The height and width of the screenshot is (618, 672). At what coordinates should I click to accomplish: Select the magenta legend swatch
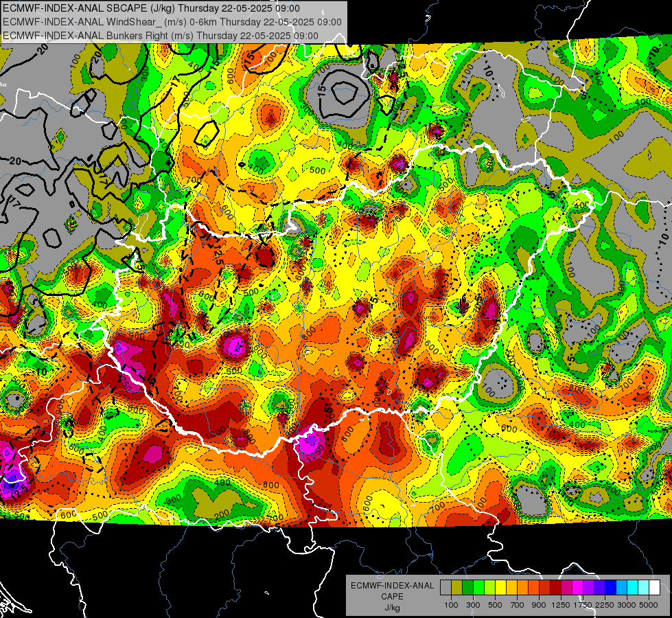pos(578,588)
